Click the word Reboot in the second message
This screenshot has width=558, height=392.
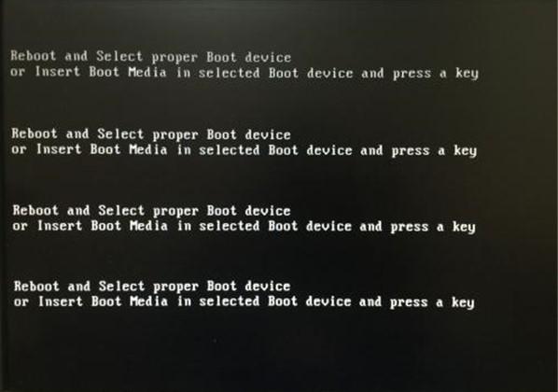pyautogui.click(x=35, y=133)
